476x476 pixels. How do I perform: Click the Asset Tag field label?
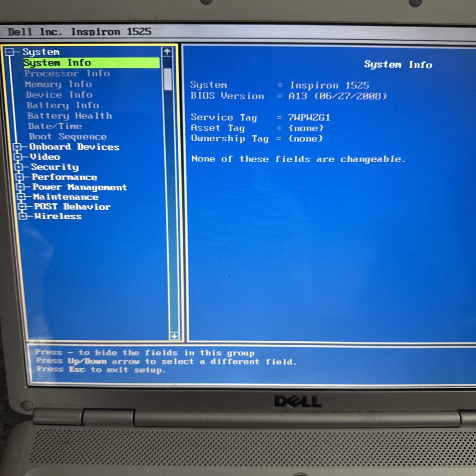point(218,128)
